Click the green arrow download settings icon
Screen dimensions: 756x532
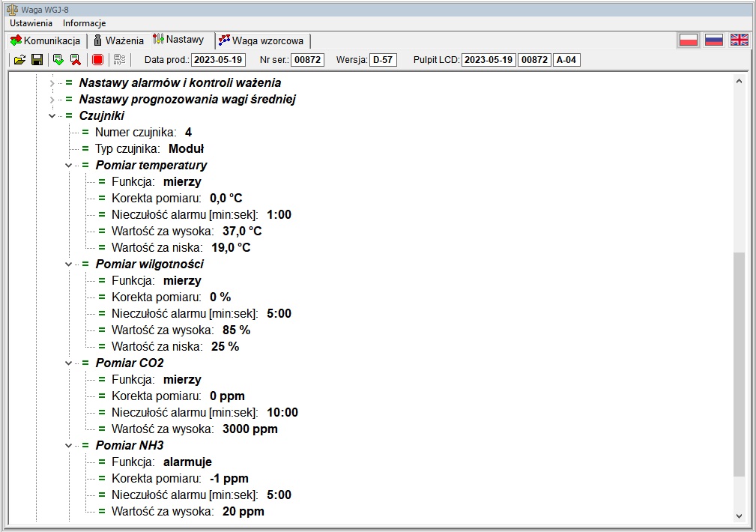click(58, 60)
